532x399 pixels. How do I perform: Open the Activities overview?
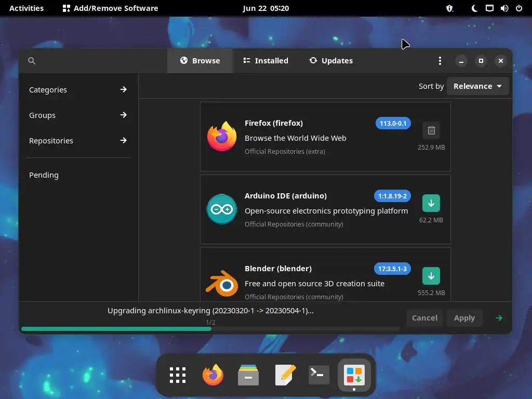pos(26,8)
